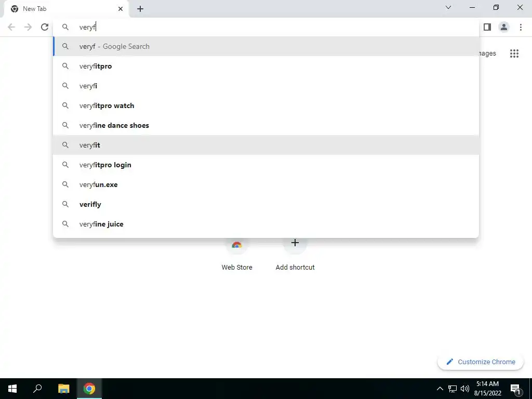532x399 pixels.
Task: Open taskbar search magnifier
Action: click(x=37, y=389)
